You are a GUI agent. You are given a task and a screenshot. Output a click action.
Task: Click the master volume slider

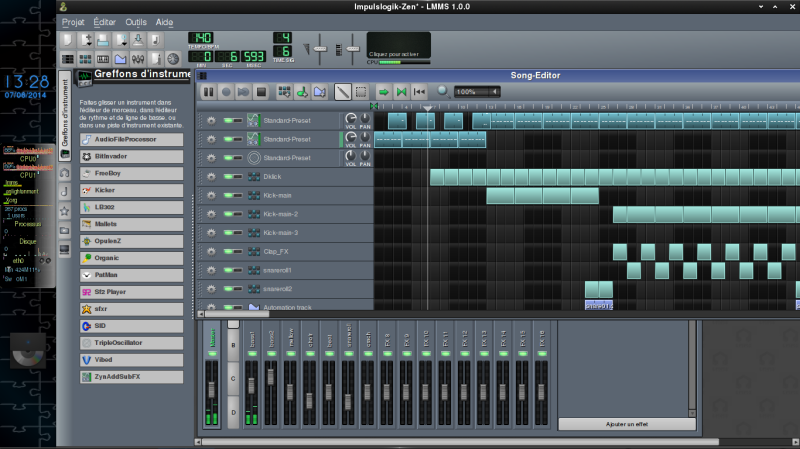tap(322, 48)
